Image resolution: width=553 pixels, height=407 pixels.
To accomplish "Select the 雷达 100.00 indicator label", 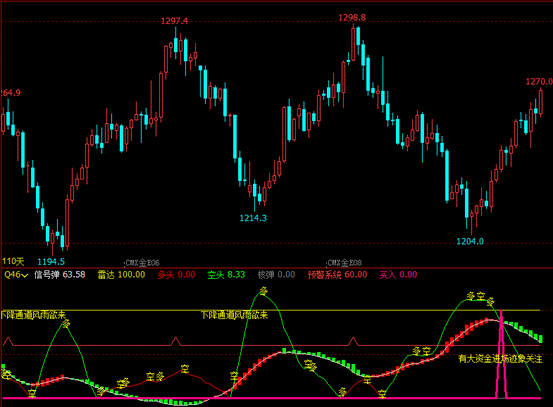I will click(121, 275).
